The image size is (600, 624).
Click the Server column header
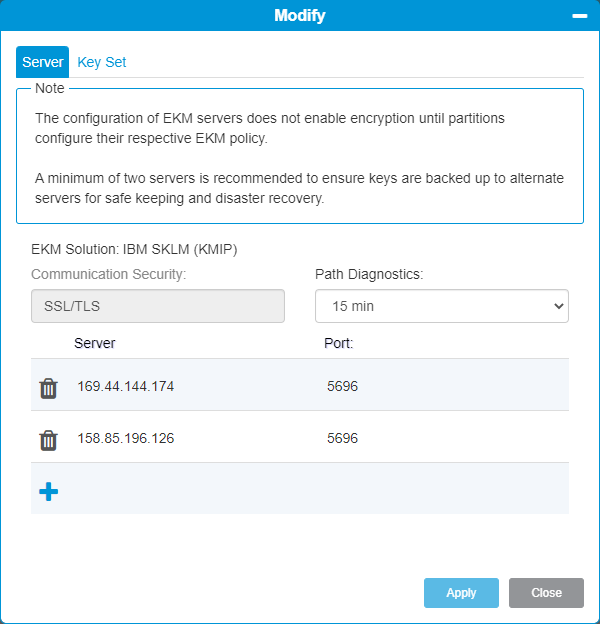pyautogui.click(x=95, y=343)
